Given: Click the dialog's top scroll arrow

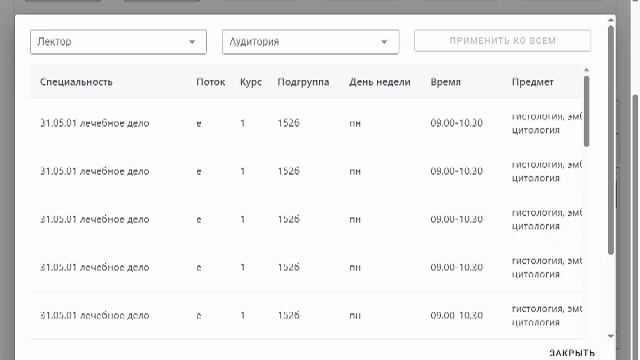Looking at the screenshot, I should [611, 20].
